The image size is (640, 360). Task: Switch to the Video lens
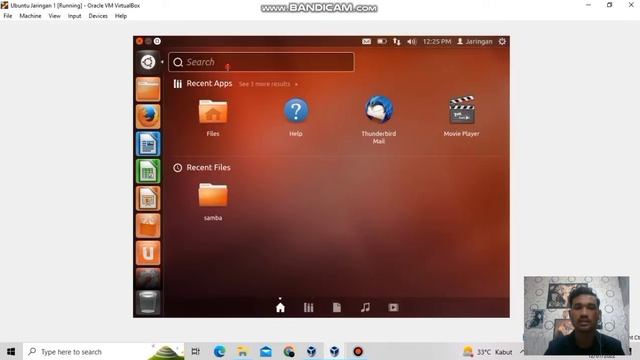click(393, 307)
